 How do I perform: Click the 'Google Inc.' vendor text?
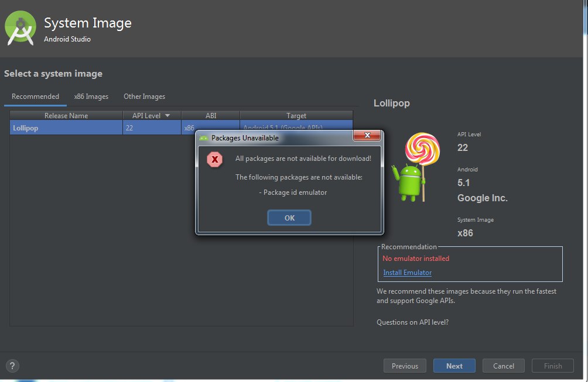point(482,198)
